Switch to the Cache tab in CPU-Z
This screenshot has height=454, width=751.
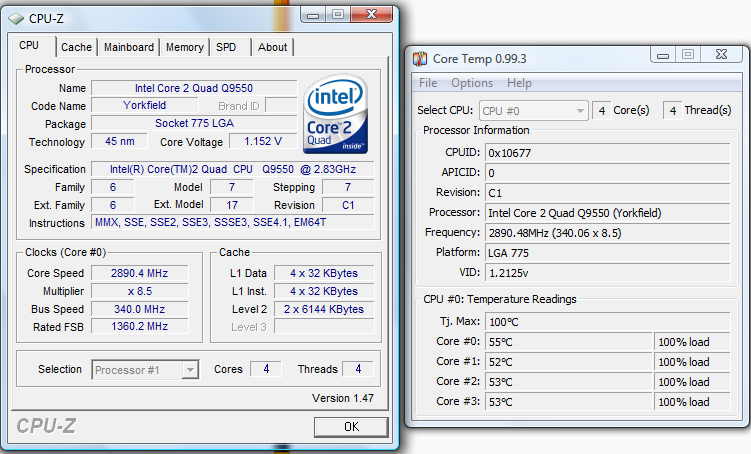(77, 47)
